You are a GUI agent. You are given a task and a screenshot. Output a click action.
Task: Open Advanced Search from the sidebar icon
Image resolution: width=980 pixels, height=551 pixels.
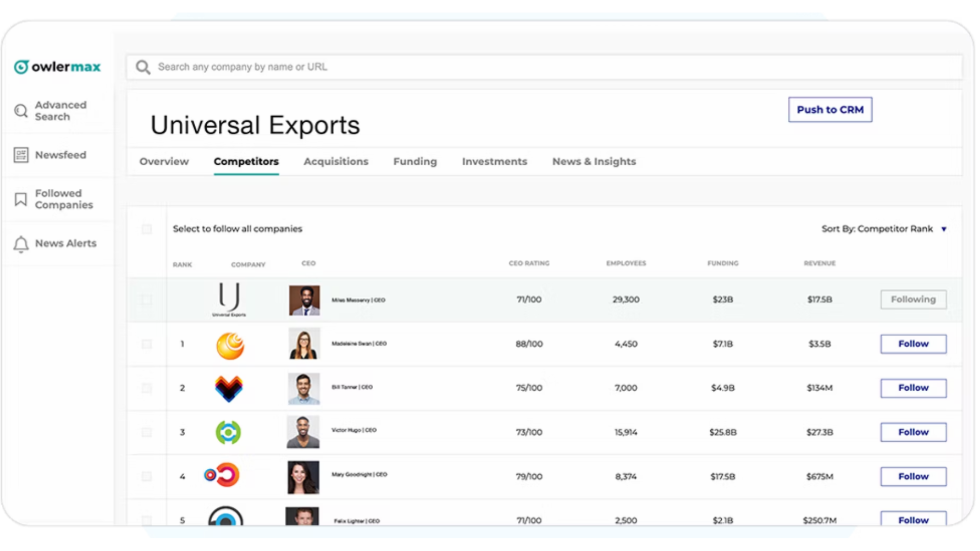[x=21, y=111]
